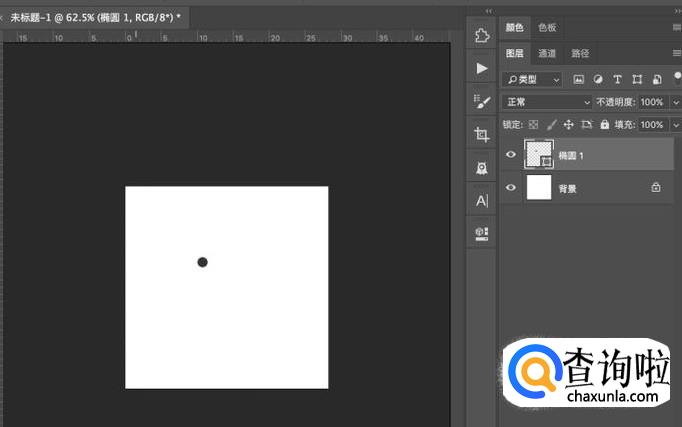
Task: Filter layers by type layer icon
Action: click(x=617, y=79)
